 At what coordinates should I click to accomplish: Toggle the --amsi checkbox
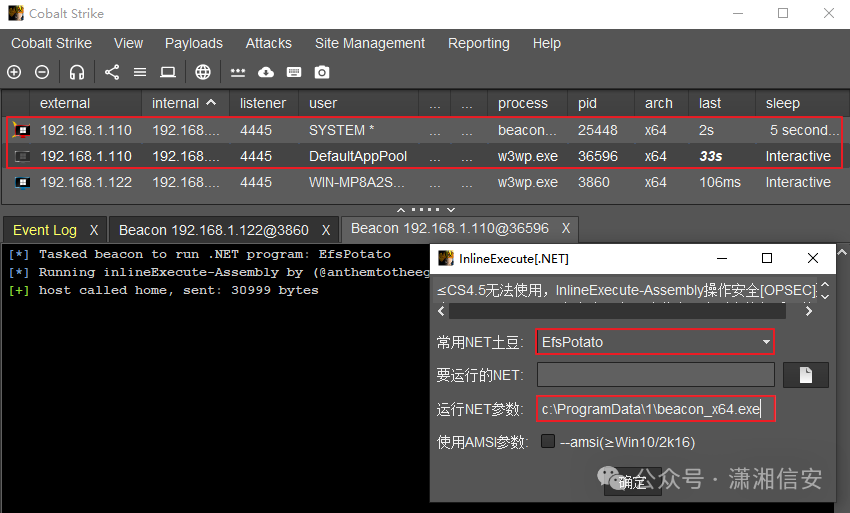click(548, 441)
